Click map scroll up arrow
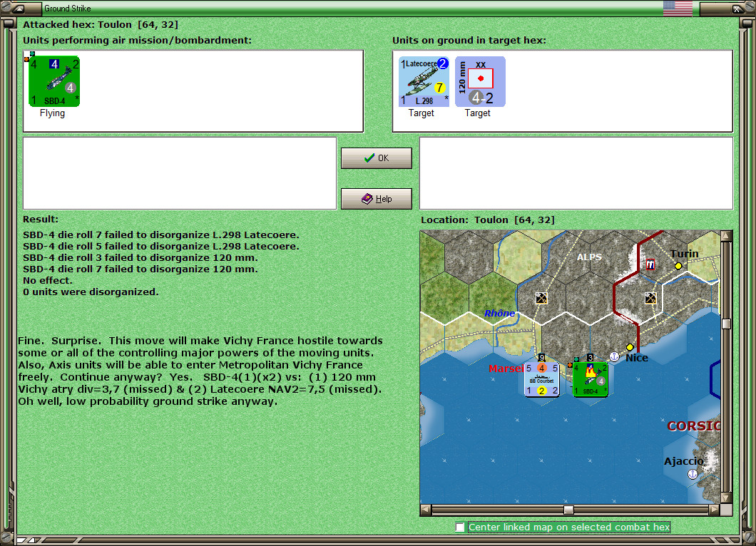The height and width of the screenshot is (546, 756). coord(727,236)
